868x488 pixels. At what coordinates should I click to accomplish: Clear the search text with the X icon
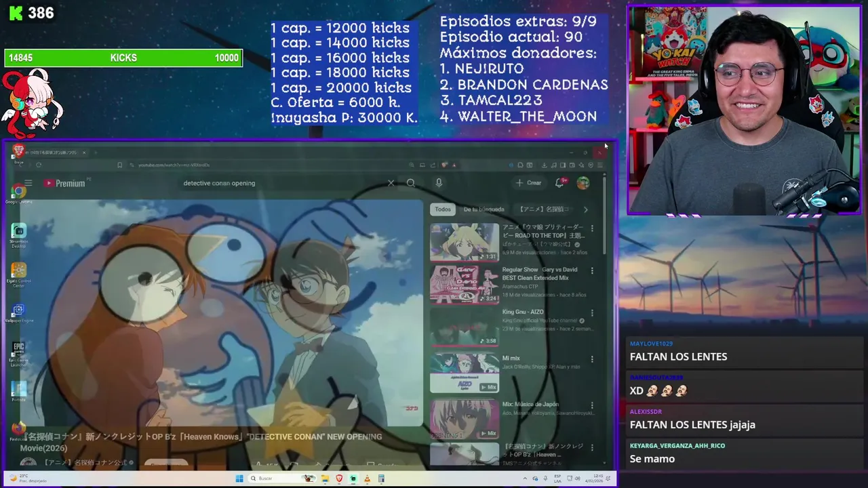(391, 183)
